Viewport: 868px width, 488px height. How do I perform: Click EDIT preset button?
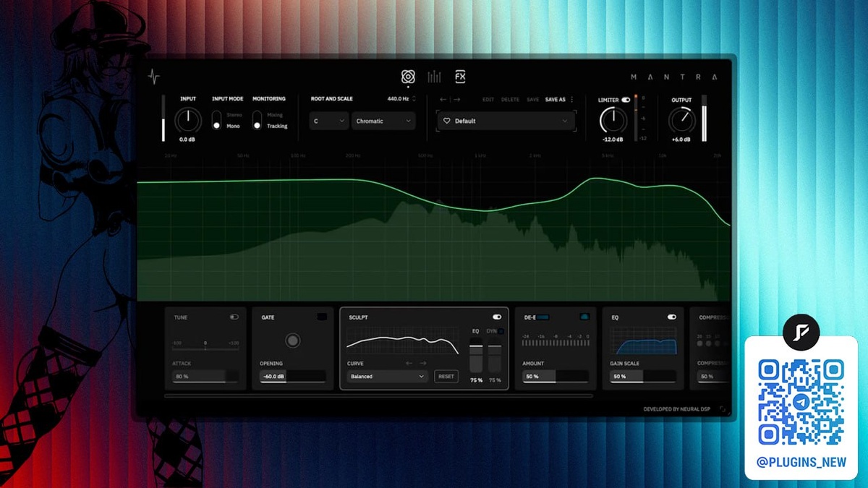point(489,100)
